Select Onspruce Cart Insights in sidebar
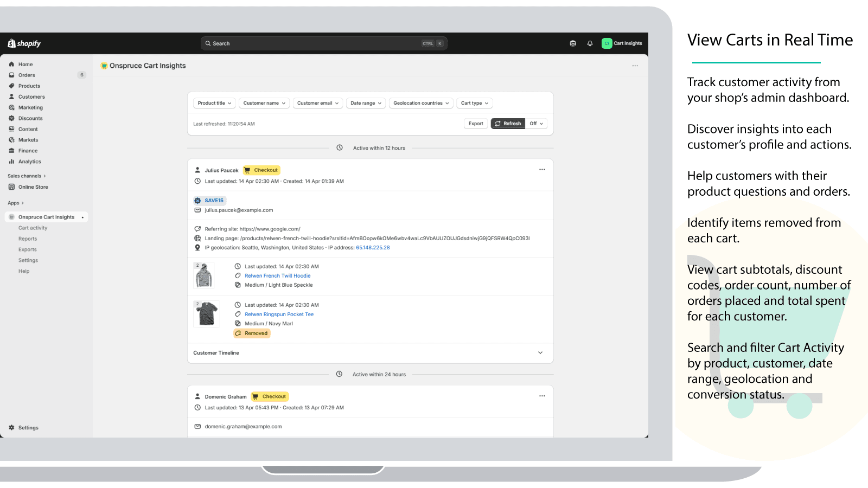Screen dimensions: 868x488 [46, 217]
